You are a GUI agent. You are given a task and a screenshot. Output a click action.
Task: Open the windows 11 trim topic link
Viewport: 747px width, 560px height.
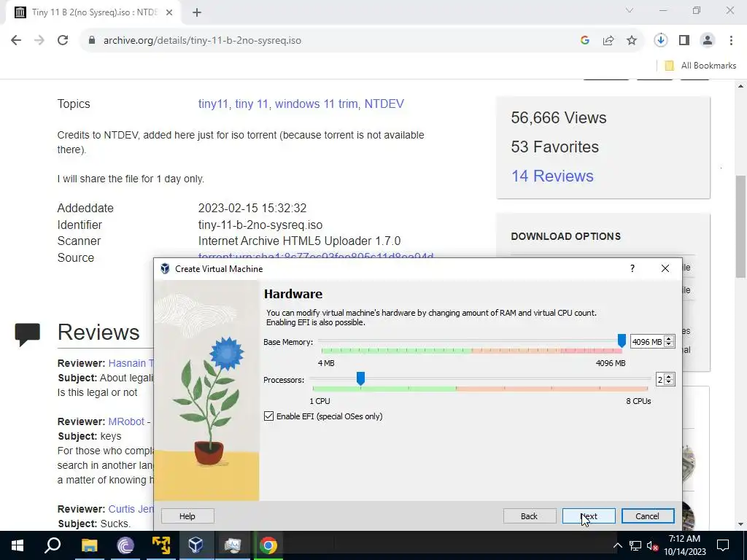[317, 104]
